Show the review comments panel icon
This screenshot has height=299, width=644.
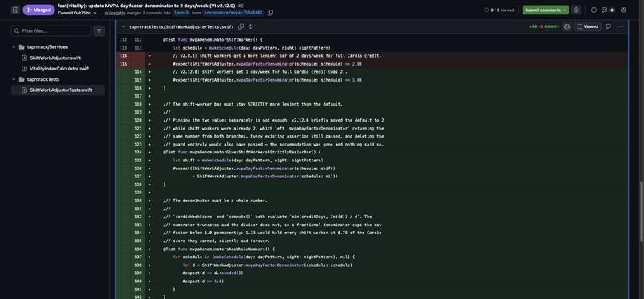tap(604, 10)
